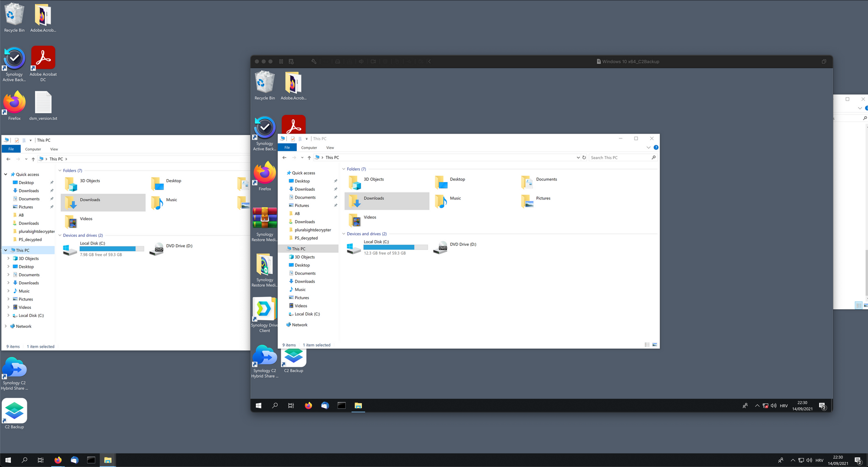Image resolution: width=868 pixels, height=467 pixels.
Task: Select pluralsightdecrypter in the VM explorer sidebar
Action: point(312,230)
